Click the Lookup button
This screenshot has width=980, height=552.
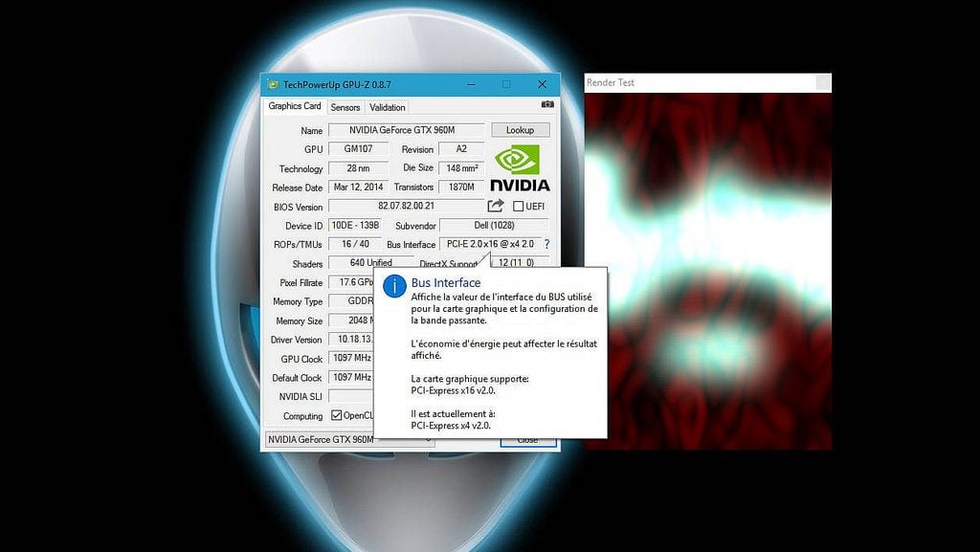(x=520, y=130)
